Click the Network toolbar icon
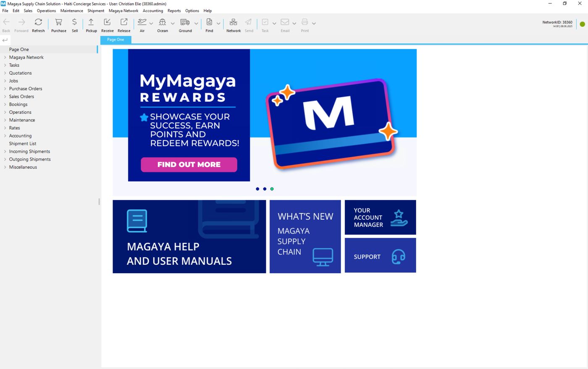Image resolution: width=588 pixels, height=369 pixels. coord(234,22)
